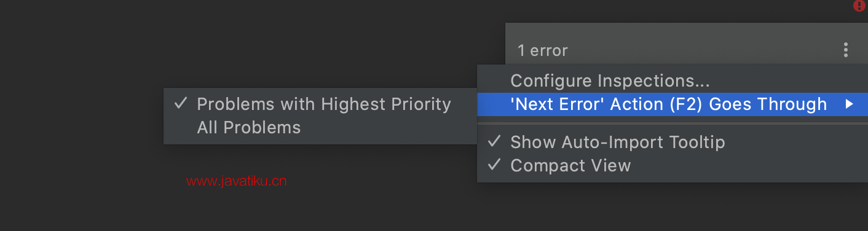Click checkmark next to Problems with Highest Priority
Viewport: 868px width, 231px height.
(180, 104)
